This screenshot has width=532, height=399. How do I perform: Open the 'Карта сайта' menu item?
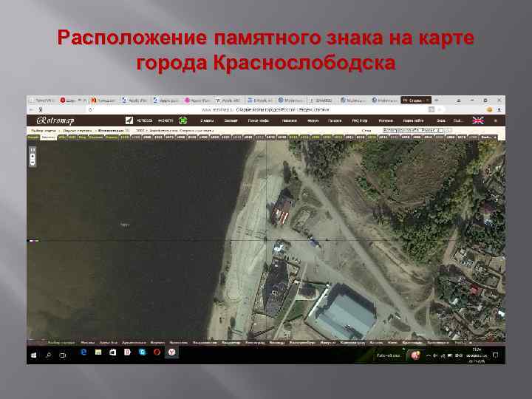click(x=413, y=120)
